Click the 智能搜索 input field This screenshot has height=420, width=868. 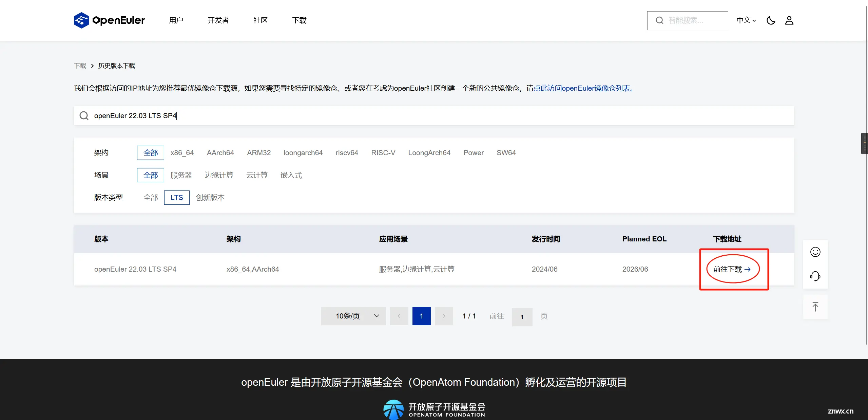687,20
